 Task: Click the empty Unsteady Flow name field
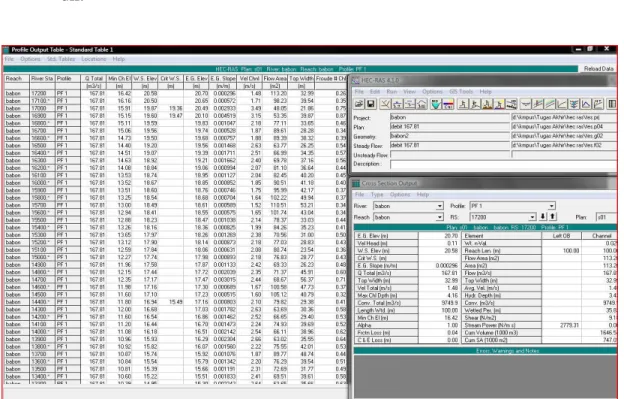(x=450, y=155)
